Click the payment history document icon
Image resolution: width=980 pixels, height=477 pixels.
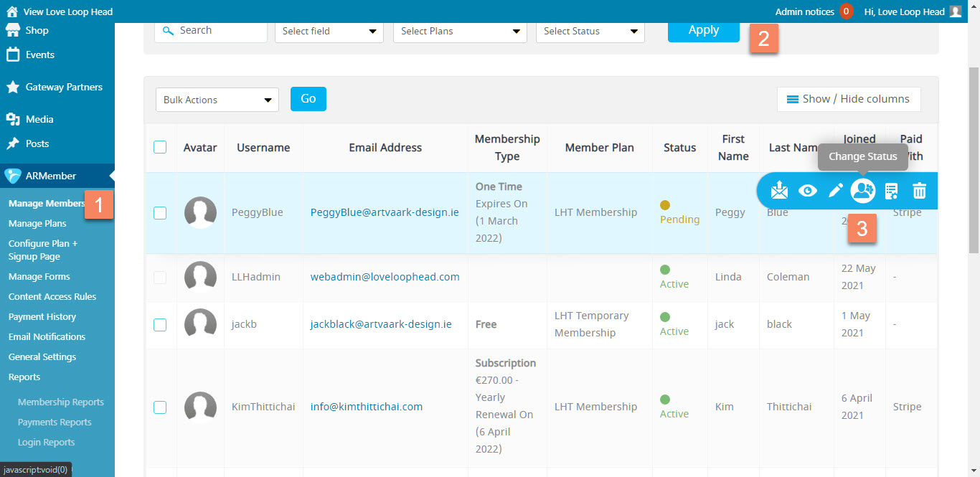click(x=891, y=191)
